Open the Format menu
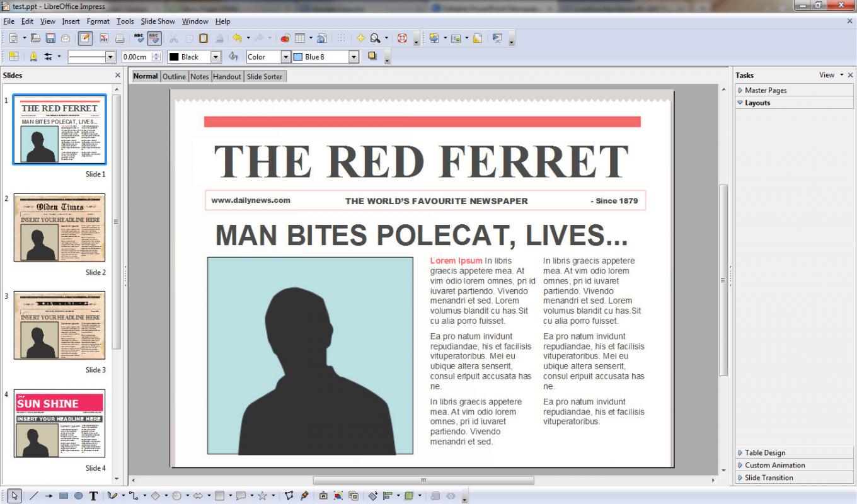The height and width of the screenshot is (504, 857). [98, 21]
